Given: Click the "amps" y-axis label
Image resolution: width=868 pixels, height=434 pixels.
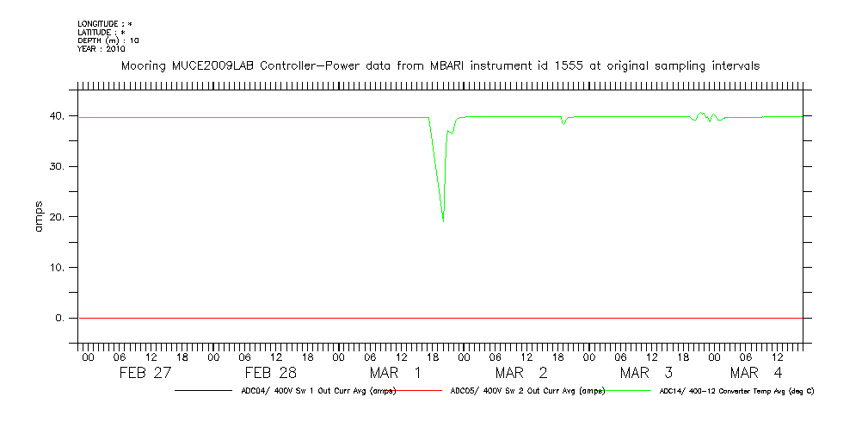Looking at the screenshot, I should click(38, 217).
